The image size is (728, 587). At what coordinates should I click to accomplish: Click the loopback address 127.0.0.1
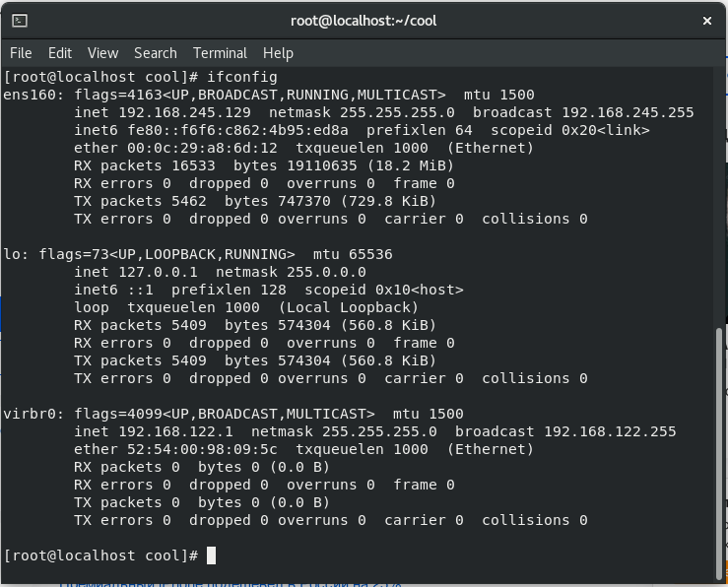(x=158, y=272)
